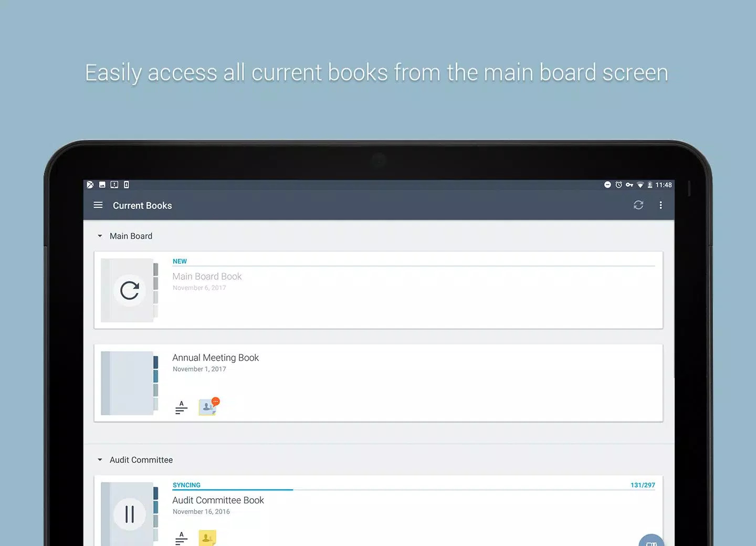Open Annual Meeting Book shared notes icon

[208, 406]
